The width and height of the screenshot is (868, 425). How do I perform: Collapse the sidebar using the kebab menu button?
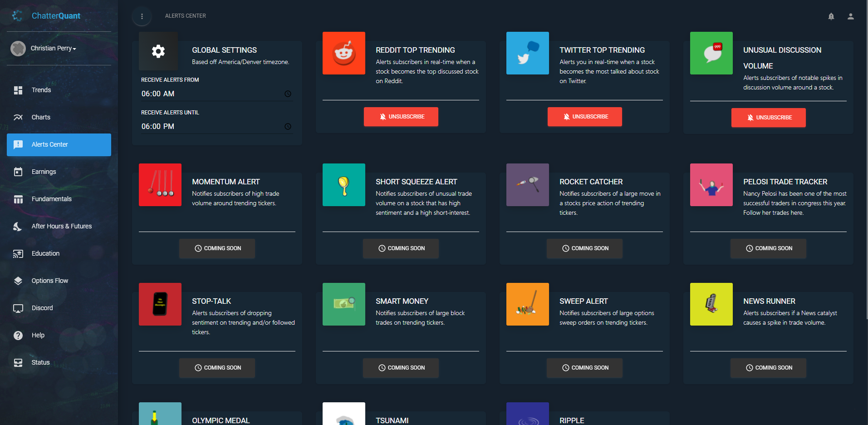pyautogui.click(x=142, y=16)
